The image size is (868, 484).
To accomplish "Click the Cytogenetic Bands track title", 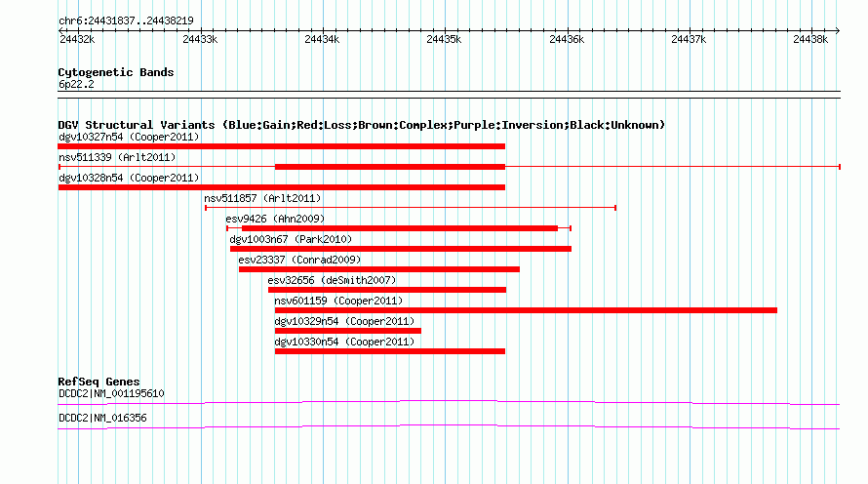I will coord(116,72).
